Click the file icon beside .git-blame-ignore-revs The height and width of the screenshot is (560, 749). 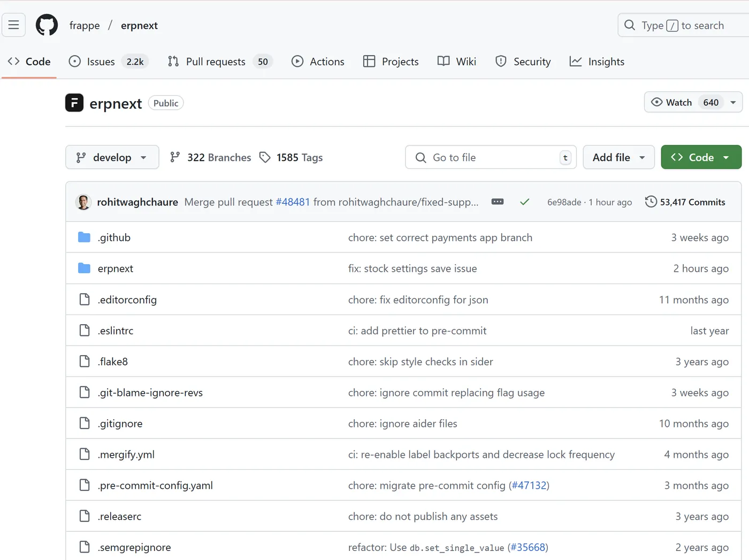pyautogui.click(x=85, y=392)
